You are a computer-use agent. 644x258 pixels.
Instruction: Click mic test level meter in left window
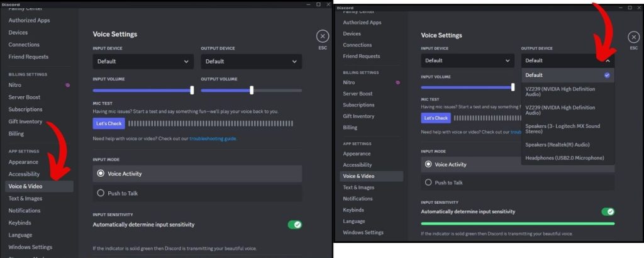[x=211, y=123]
